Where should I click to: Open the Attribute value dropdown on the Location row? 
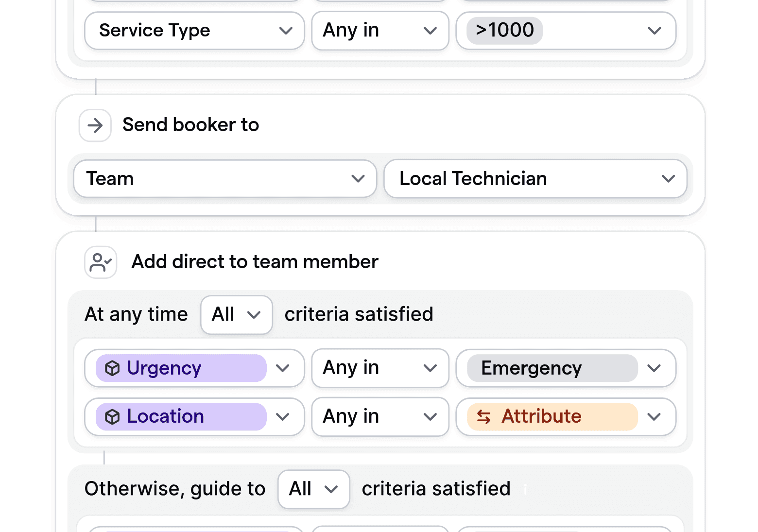[654, 416]
